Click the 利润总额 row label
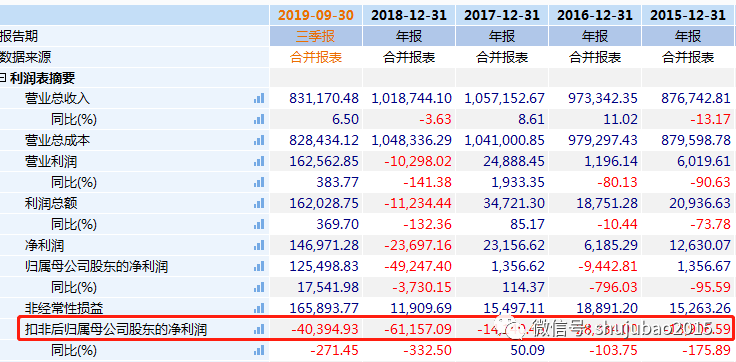The height and width of the screenshot is (362, 736). click(51, 203)
